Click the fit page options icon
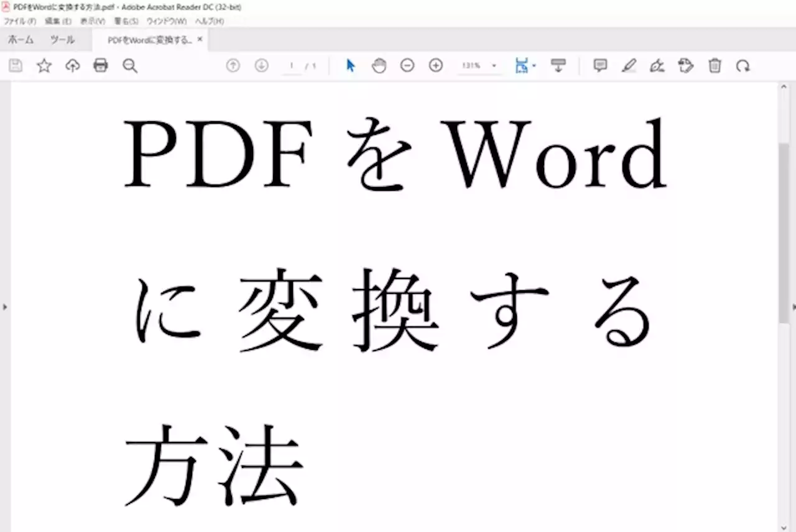 coord(521,65)
